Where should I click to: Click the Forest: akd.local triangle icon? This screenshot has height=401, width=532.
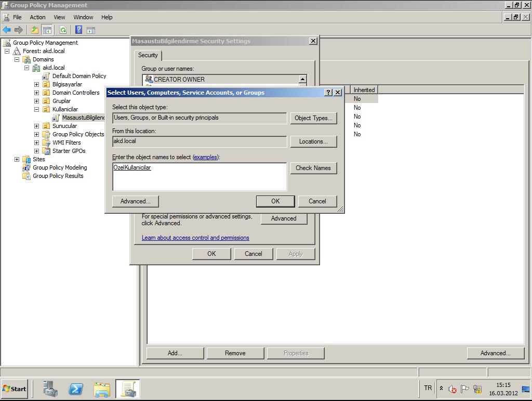click(17, 51)
